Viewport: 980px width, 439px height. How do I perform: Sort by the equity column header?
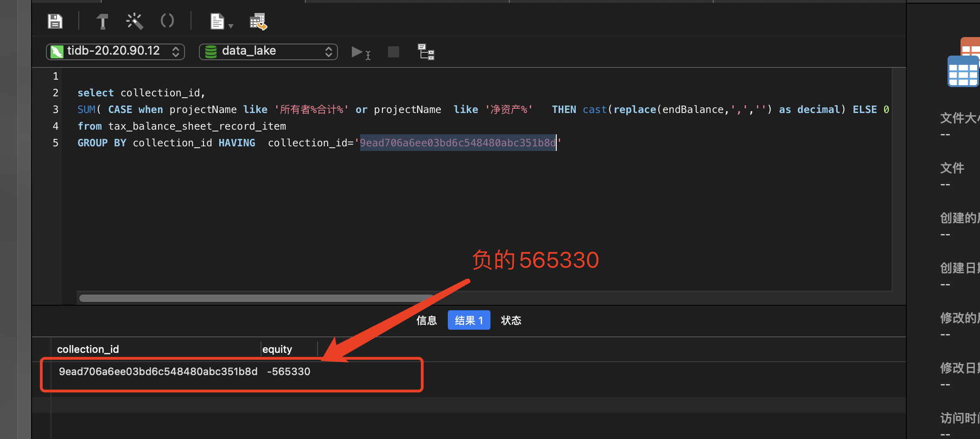tap(289, 349)
